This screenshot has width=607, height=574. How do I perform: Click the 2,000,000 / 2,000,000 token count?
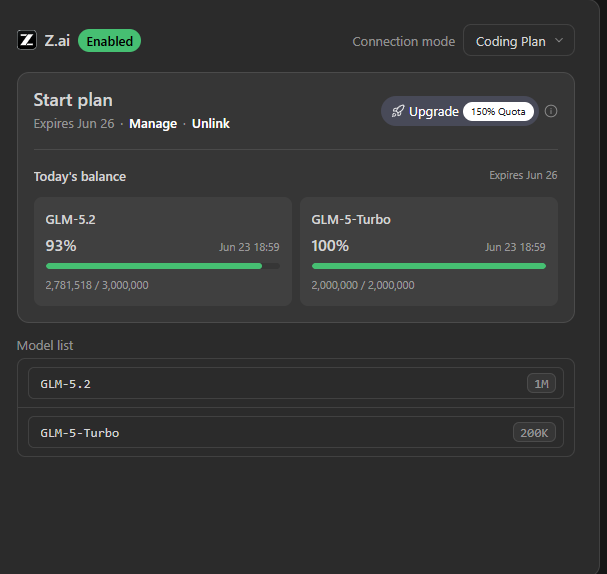[x=363, y=285]
